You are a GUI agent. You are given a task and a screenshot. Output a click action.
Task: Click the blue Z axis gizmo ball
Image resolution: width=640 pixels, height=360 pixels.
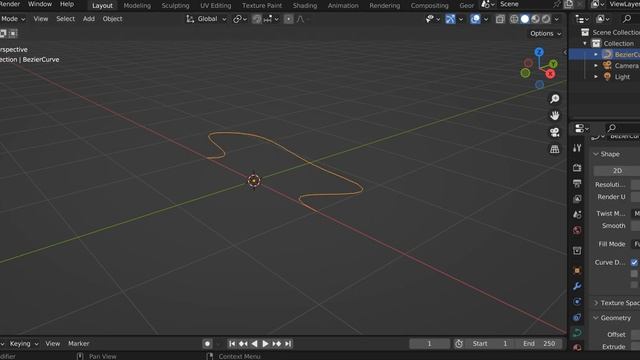tap(539, 52)
